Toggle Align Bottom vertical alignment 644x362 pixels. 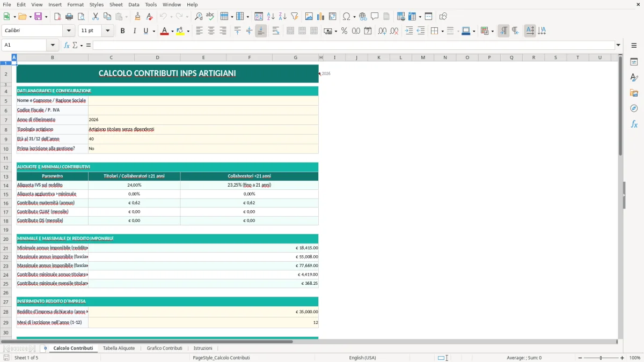pos(261,31)
